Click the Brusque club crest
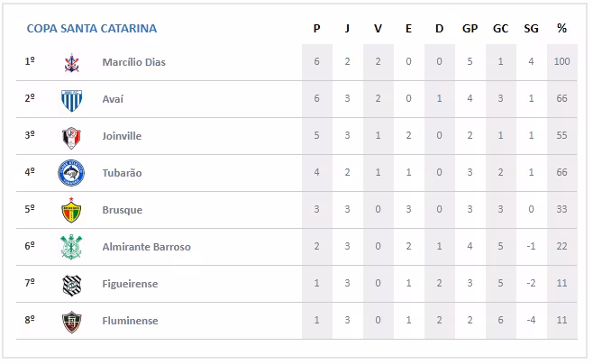The image size is (593, 364). point(72,210)
